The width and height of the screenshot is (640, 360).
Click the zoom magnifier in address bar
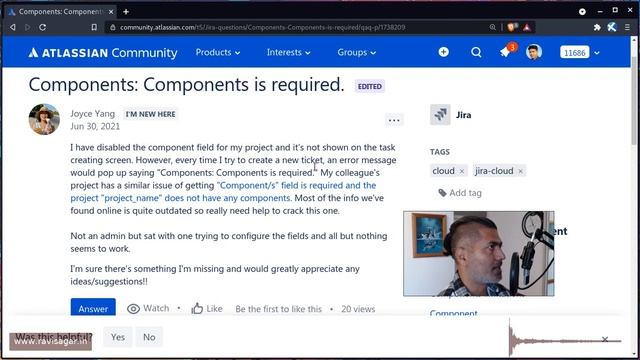493,27
